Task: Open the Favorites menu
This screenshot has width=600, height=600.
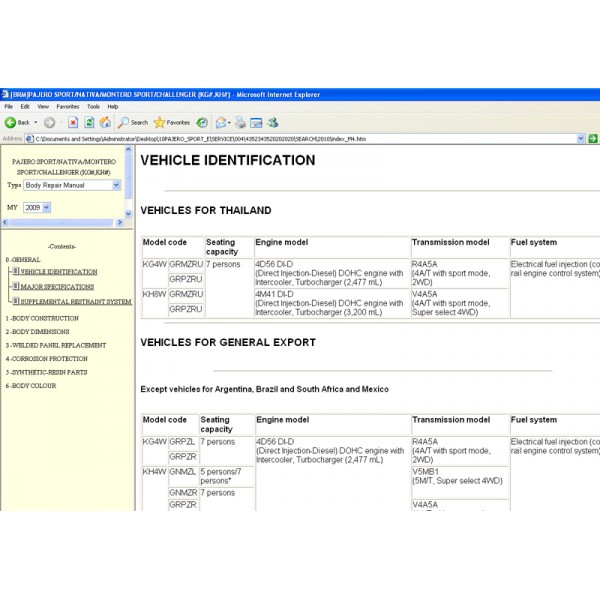Action: (68, 106)
